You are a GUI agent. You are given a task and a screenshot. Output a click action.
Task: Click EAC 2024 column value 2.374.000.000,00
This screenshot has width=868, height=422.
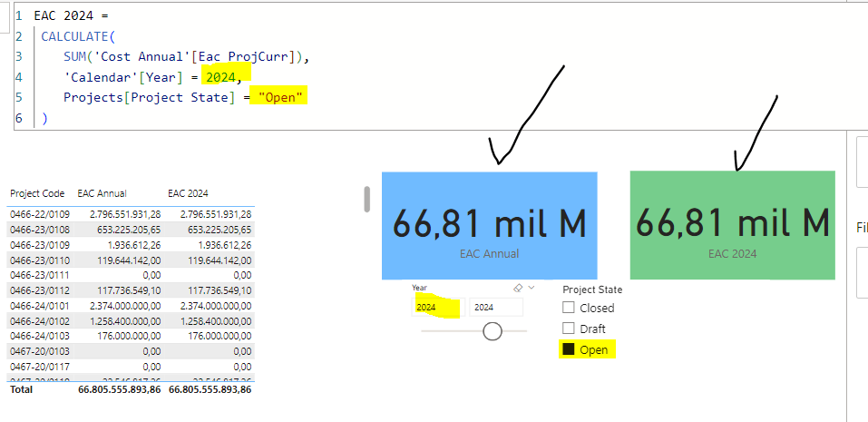(x=214, y=305)
